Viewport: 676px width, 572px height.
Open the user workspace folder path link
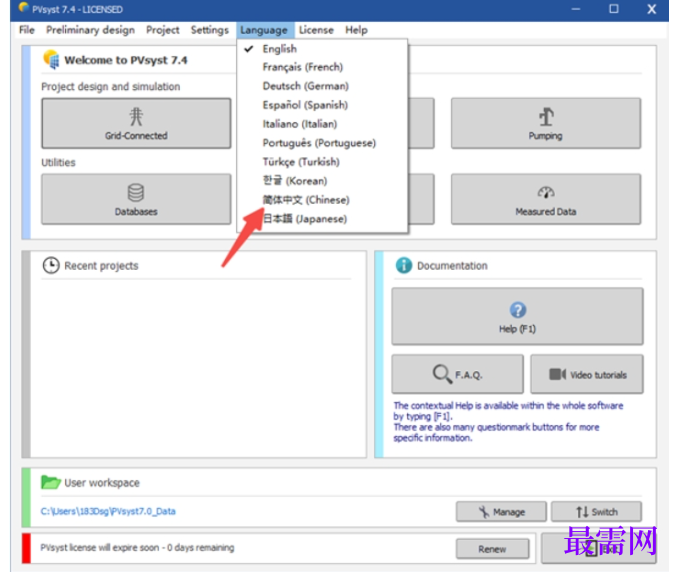point(108,511)
